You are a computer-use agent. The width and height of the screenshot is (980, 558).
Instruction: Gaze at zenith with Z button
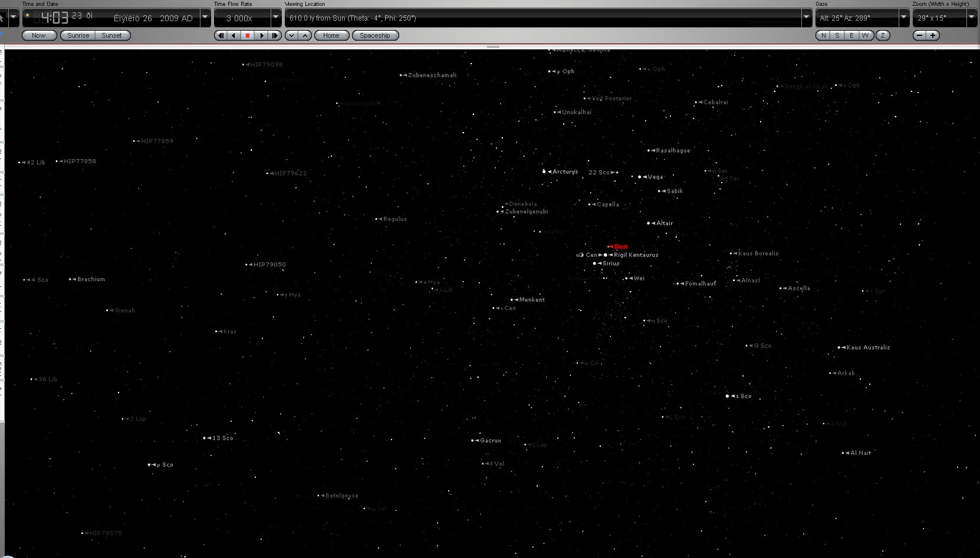(883, 35)
